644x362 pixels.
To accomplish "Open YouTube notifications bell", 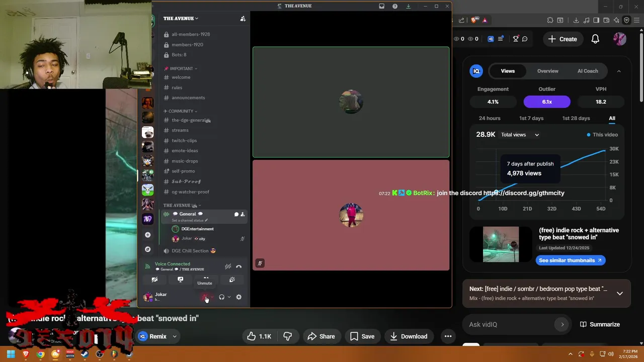I will click(x=595, y=39).
